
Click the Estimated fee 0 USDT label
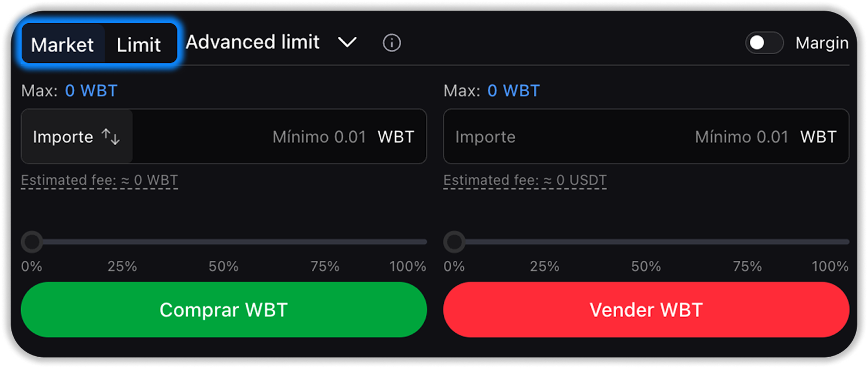click(525, 180)
